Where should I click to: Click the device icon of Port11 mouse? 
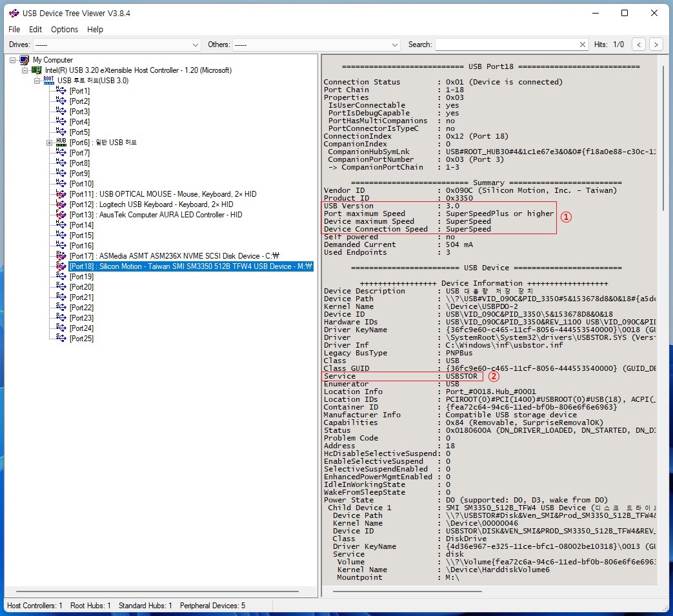click(x=61, y=194)
